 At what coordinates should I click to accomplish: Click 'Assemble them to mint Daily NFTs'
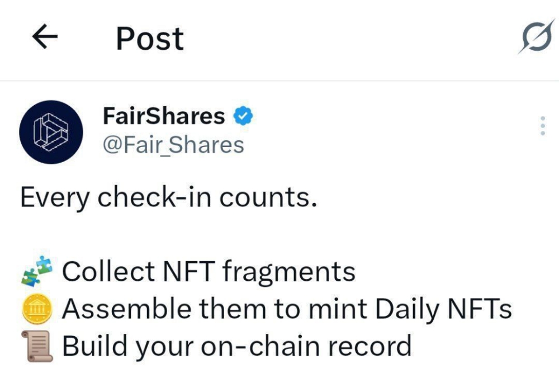[x=287, y=309]
